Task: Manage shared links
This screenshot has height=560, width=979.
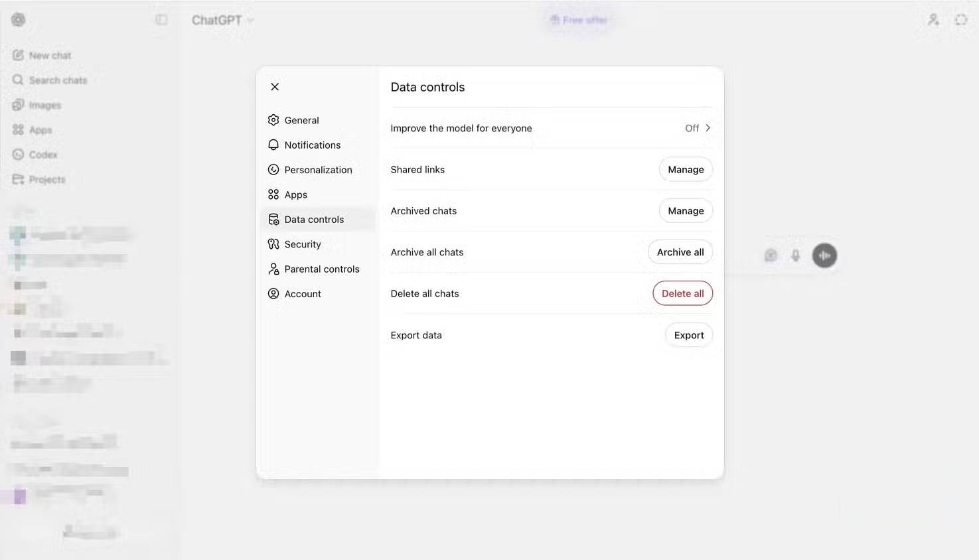Action: tap(686, 170)
